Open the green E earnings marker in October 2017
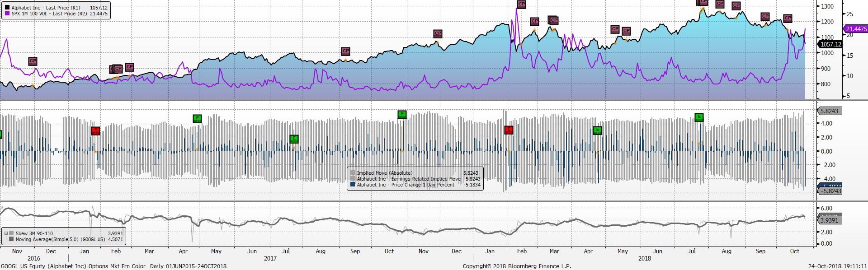The image size is (868, 270). click(x=402, y=115)
